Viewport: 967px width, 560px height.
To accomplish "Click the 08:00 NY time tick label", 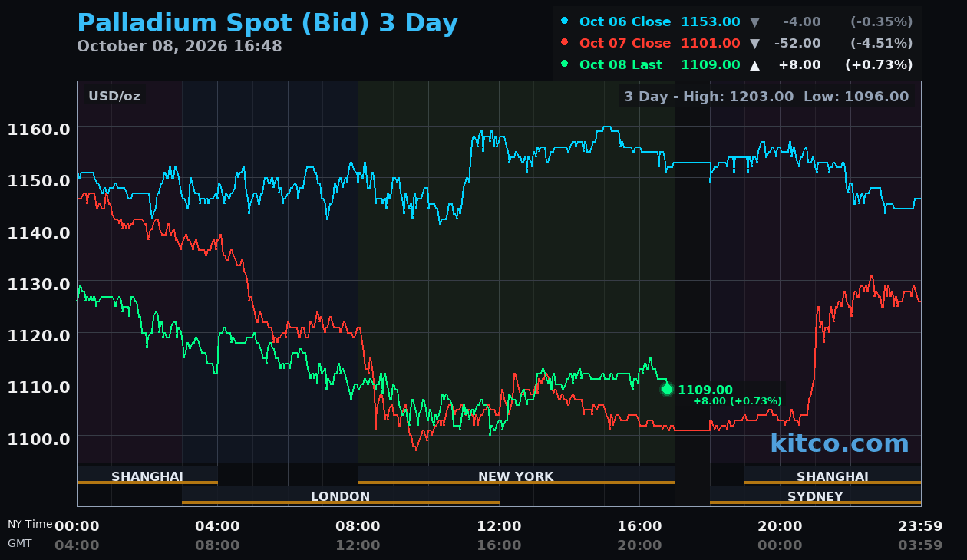I will pyautogui.click(x=358, y=526).
